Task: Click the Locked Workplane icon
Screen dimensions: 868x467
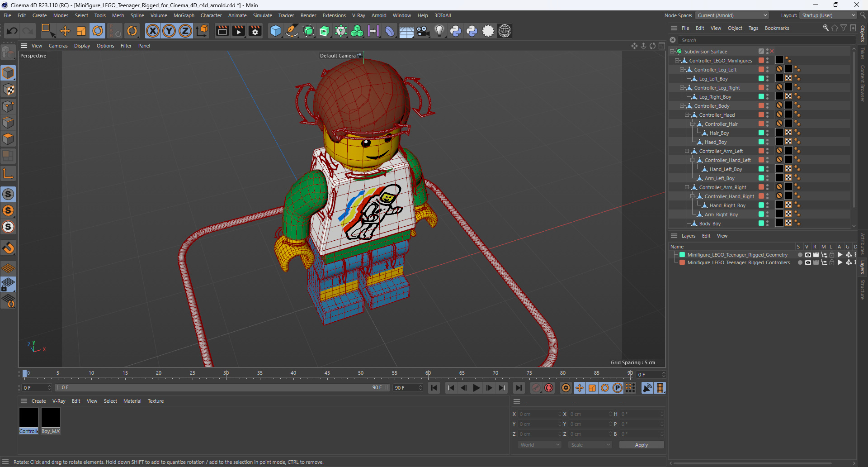Action: click(8, 285)
